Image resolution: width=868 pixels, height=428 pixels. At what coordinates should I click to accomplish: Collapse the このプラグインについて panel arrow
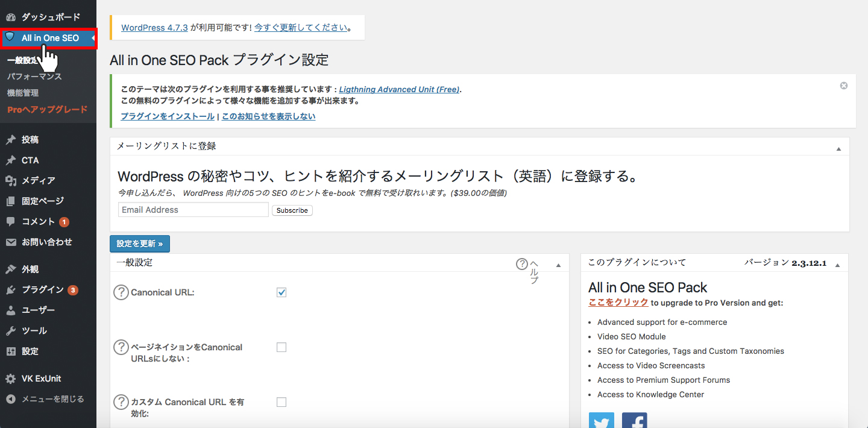click(837, 265)
